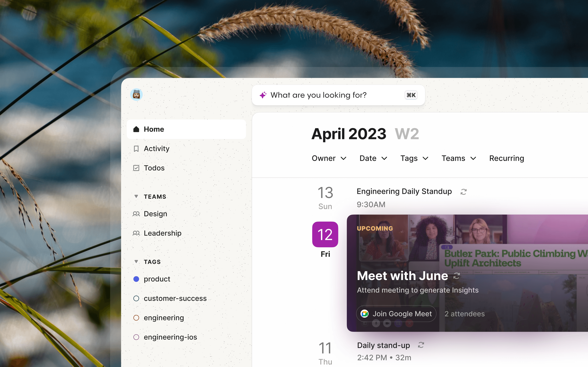This screenshot has height=367, width=588.
Task: Select the engineering tag circle
Action: pyautogui.click(x=136, y=318)
